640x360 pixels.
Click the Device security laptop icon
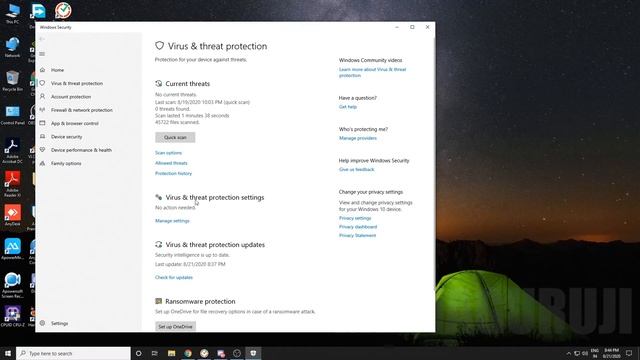click(x=42, y=136)
